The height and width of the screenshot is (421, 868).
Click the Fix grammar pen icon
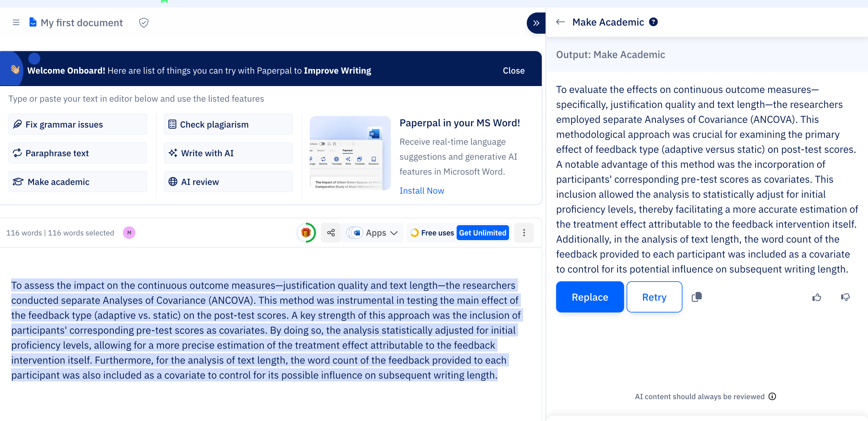point(17,124)
